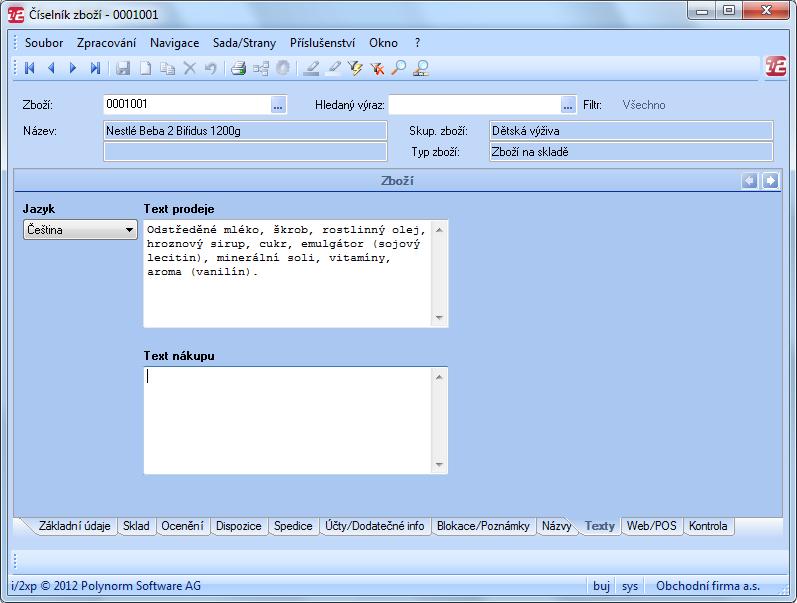Click Text nákupu scrollbar down arrow
The image size is (797, 603).
439,464
